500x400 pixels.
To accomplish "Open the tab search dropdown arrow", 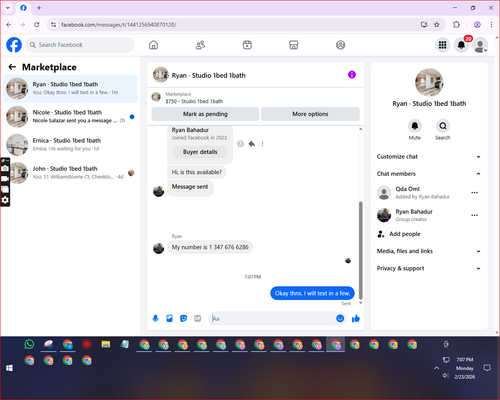I will pyautogui.click(x=8, y=7).
